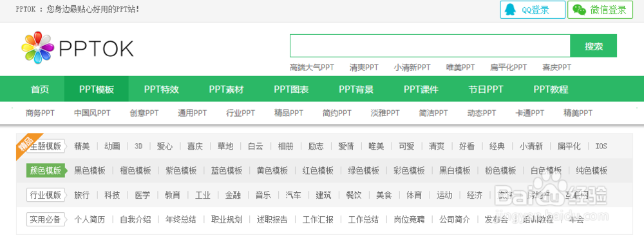Open 中国风PPT submenu link

click(x=92, y=113)
